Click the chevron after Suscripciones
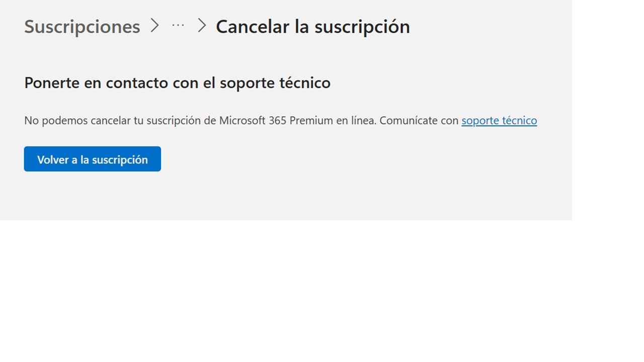Image resolution: width=644 pixels, height=362 pixels. point(154,25)
